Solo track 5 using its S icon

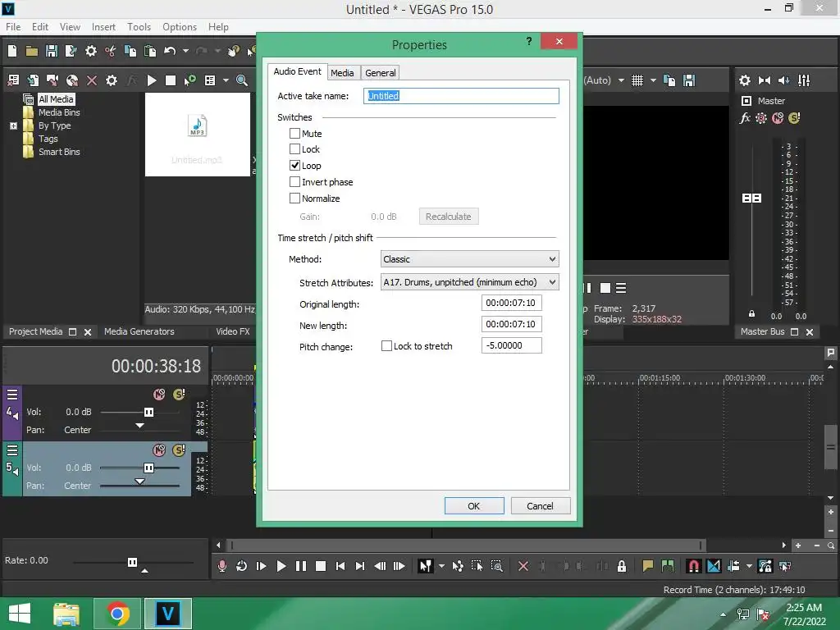click(x=179, y=450)
